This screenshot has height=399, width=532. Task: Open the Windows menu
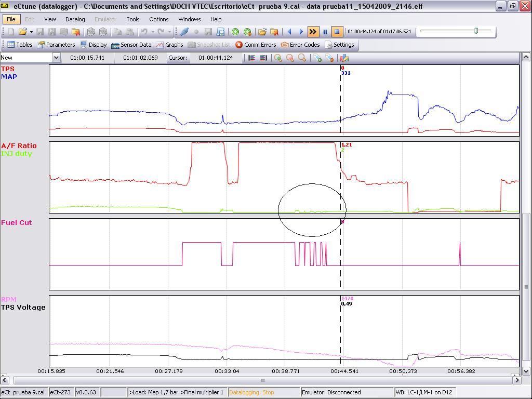(x=189, y=19)
